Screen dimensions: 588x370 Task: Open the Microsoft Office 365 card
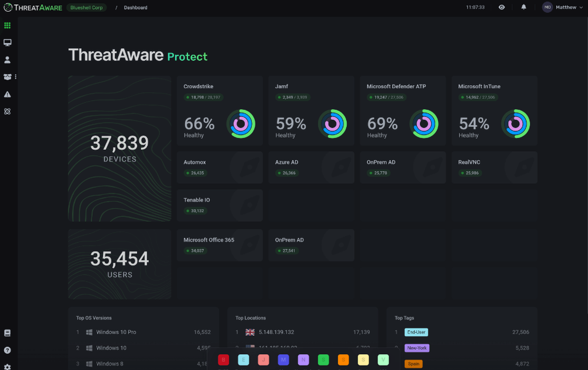(220, 245)
